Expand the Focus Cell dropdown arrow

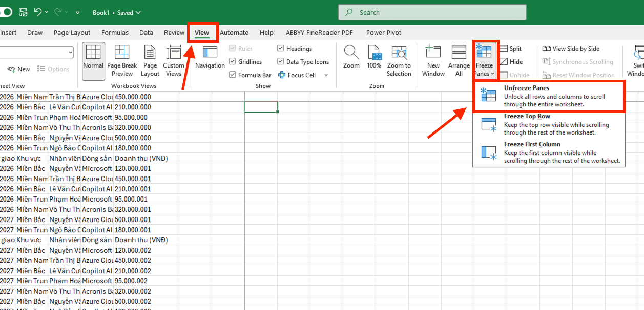pos(326,75)
